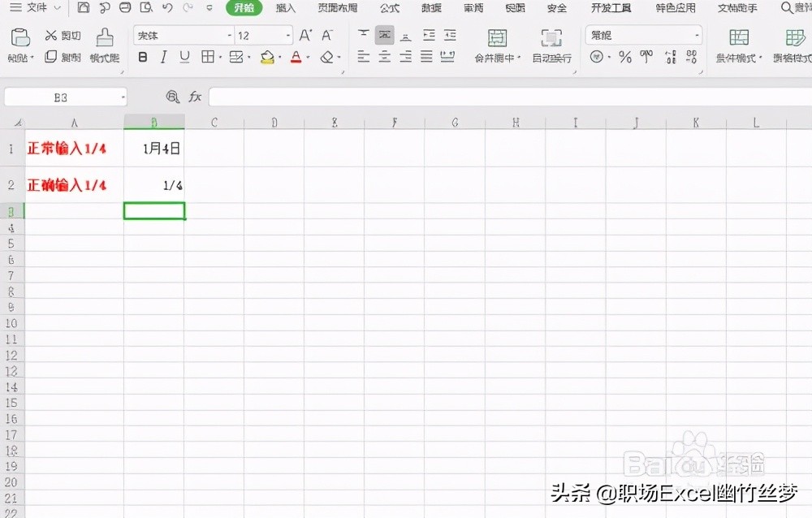The height and width of the screenshot is (518, 812).
Task: Click the fx insert function icon
Action: 195,97
